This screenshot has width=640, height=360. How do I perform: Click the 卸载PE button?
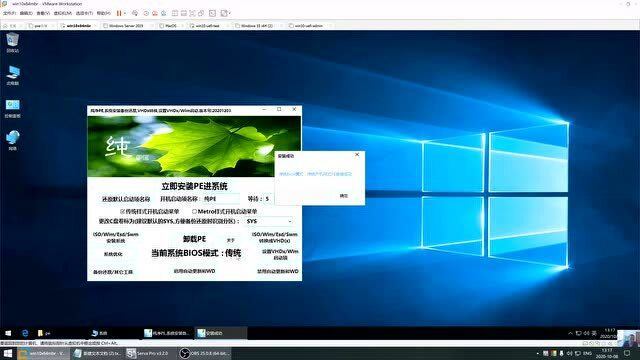pos(194,239)
